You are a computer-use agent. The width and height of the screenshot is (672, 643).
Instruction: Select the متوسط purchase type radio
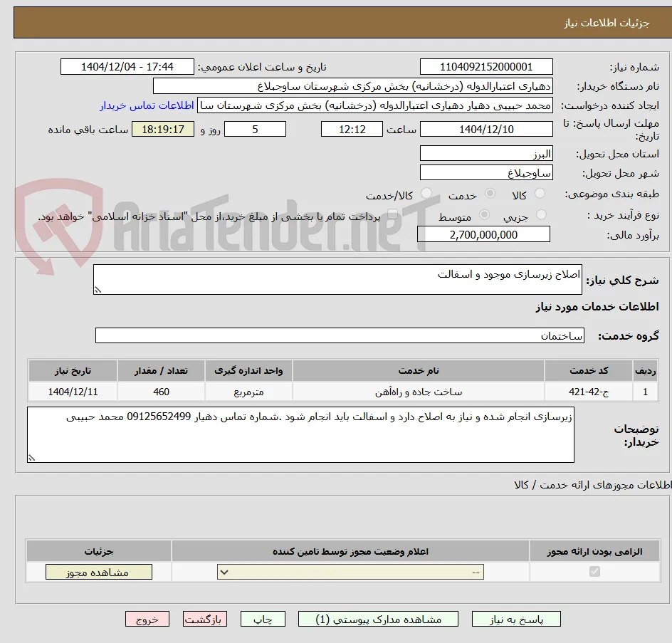click(x=484, y=215)
